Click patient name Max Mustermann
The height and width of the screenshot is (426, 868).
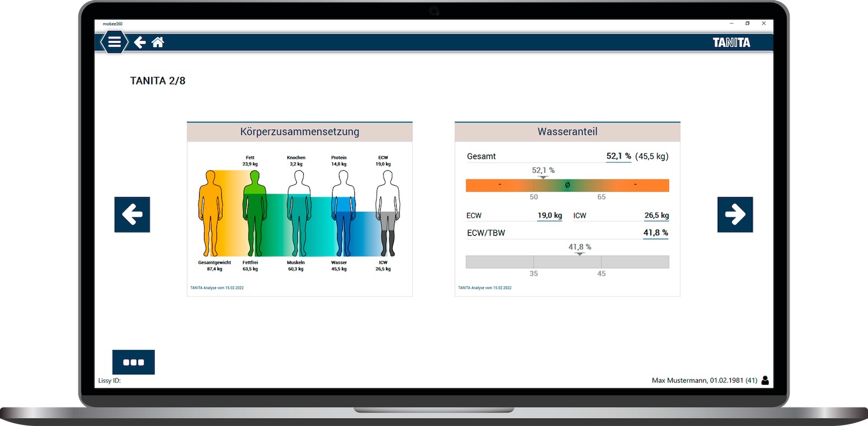680,380
